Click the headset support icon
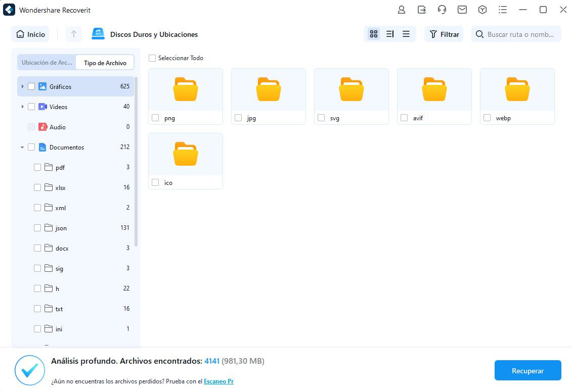 (x=442, y=10)
